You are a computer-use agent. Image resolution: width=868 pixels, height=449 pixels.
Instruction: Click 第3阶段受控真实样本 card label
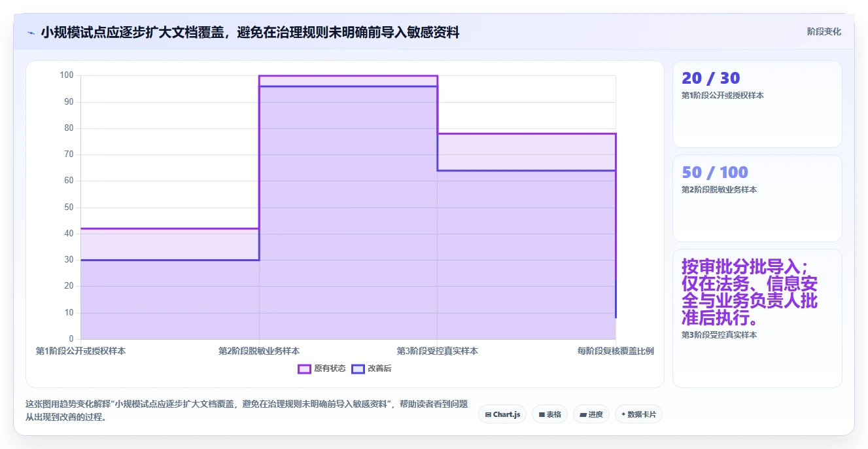(x=719, y=335)
